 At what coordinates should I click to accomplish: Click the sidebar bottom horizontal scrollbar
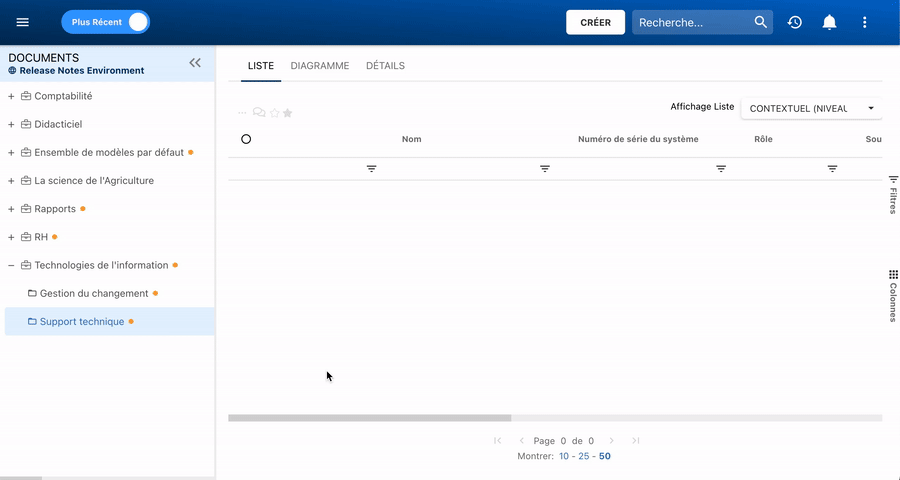(21, 478)
